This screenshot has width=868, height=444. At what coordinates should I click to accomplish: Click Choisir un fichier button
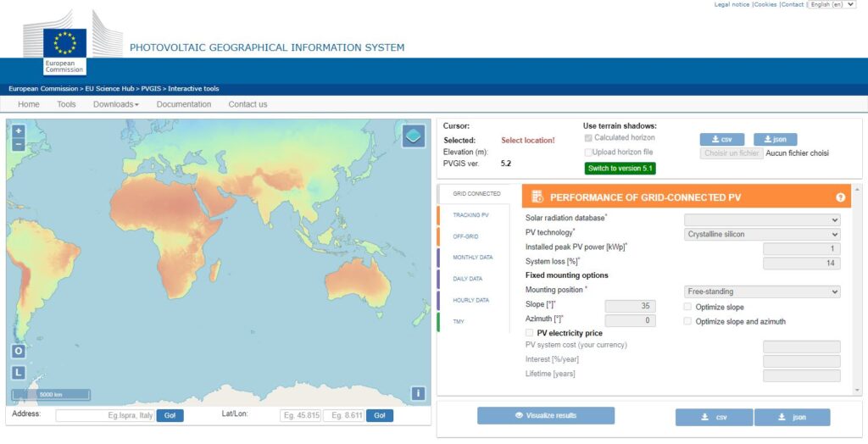click(x=732, y=153)
